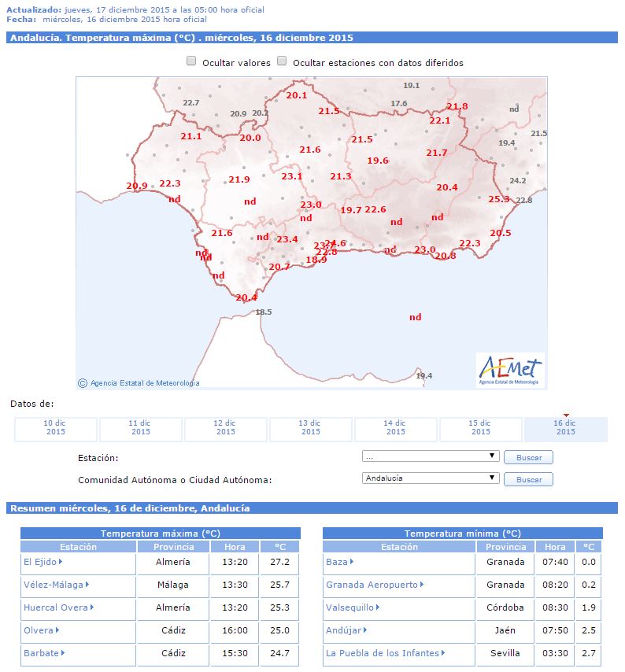Click arrow icon next to Andújar
Screen dimensions: 625x672
point(364,631)
